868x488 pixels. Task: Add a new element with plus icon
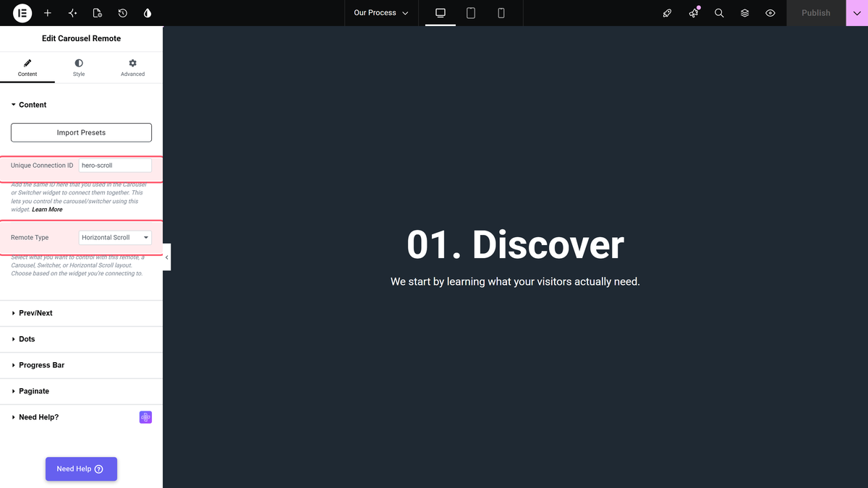(48, 13)
